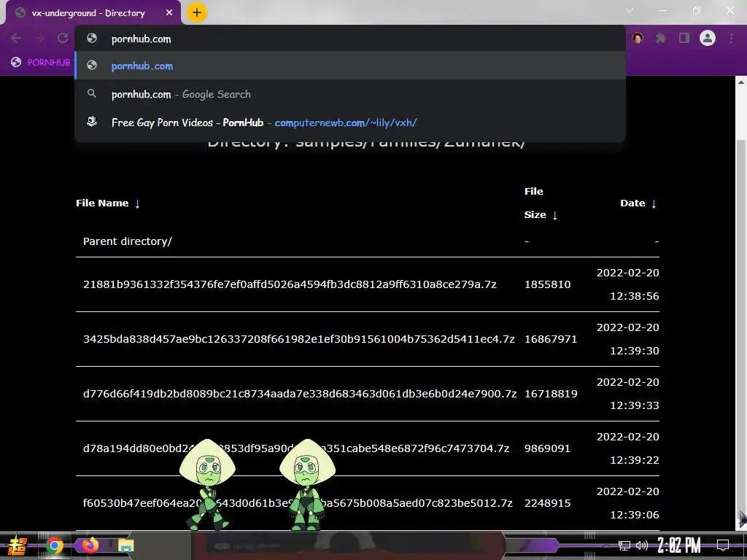Screen dimensions: 747x560
Task: Open the user profile avatar
Action: (x=708, y=38)
